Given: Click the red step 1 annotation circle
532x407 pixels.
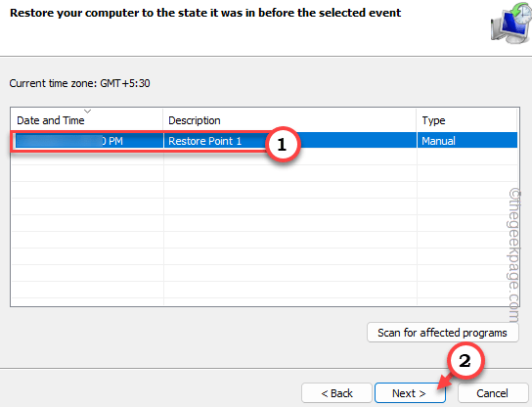Looking at the screenshot, I should coord(283,144).
